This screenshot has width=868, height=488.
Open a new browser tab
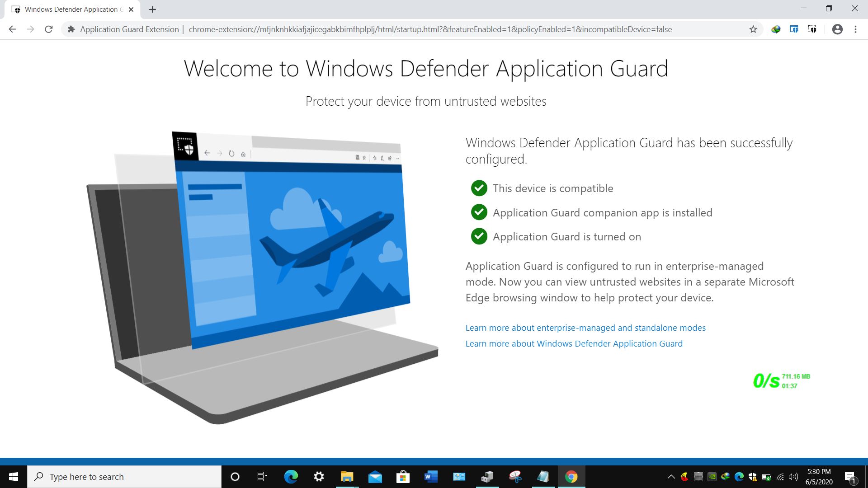pyautogui.click(x=152, y=9)
